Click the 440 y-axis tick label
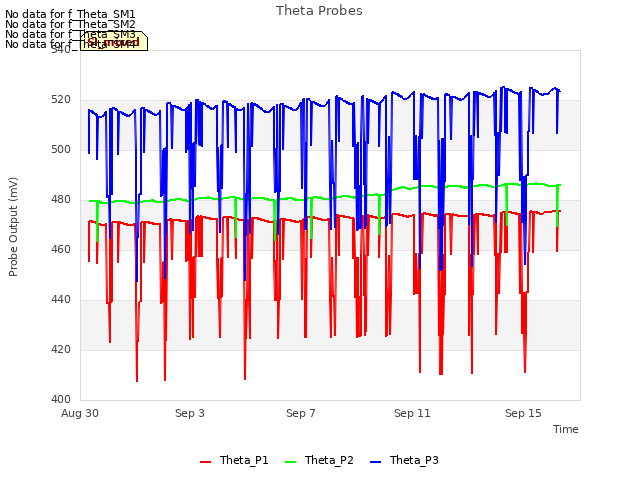The width and height of the screenshot is (640, 480). [x=61, y=300]
